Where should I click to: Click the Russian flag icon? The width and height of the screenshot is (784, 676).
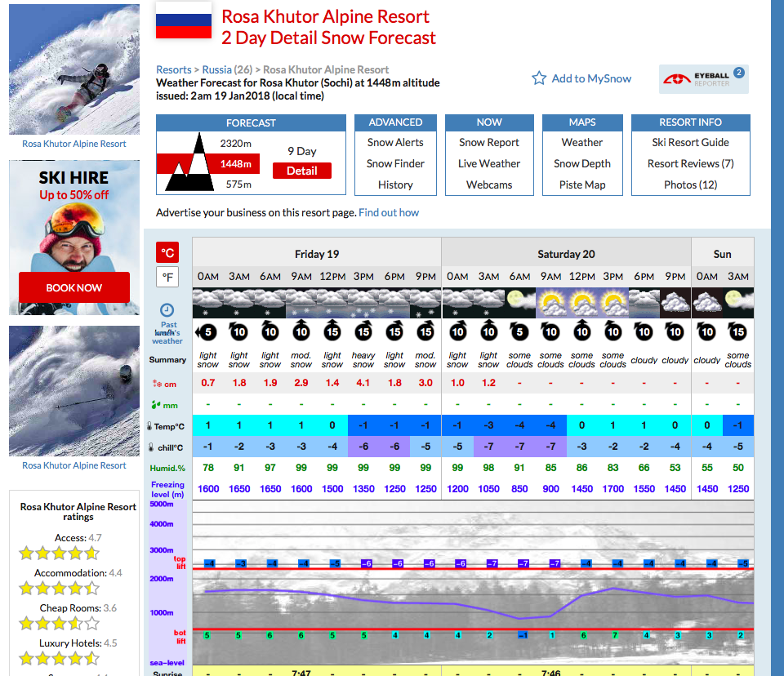pyautogui.click(x=184, y=20)
